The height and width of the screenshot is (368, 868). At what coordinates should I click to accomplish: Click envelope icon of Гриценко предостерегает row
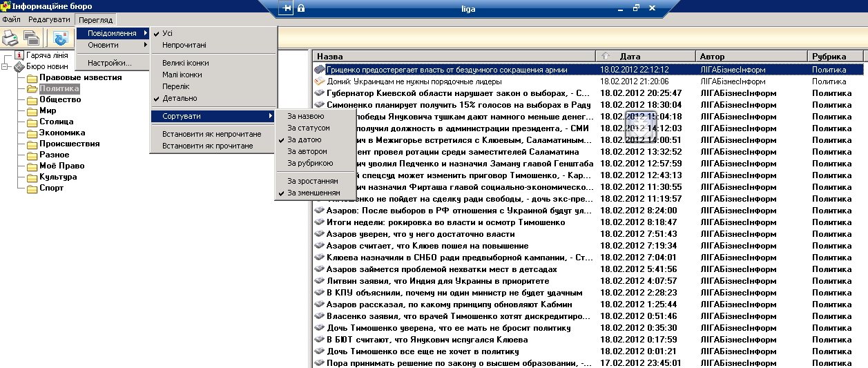[x=319, y=70]
